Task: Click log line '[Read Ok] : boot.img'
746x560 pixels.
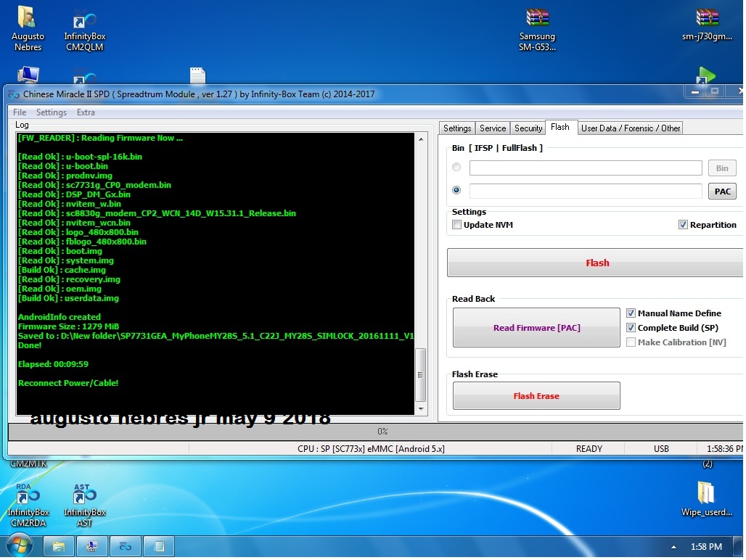Action: [x=60, y=251]
